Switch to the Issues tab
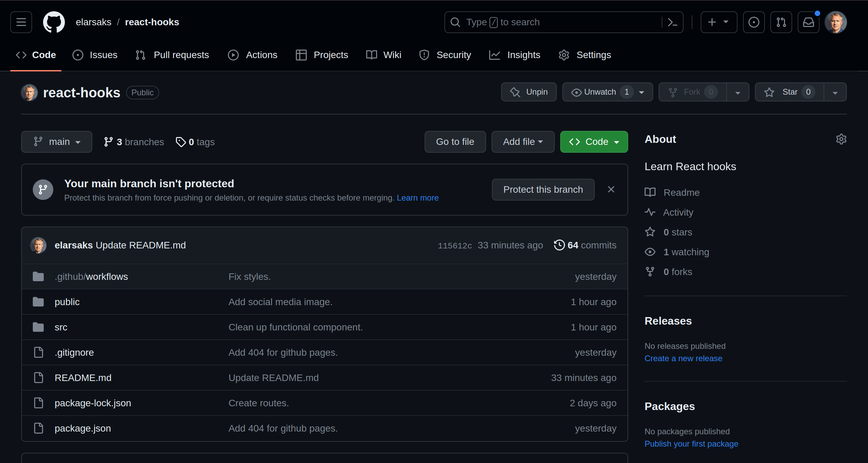This screenshot has height=463, width=868. [95, 55]
